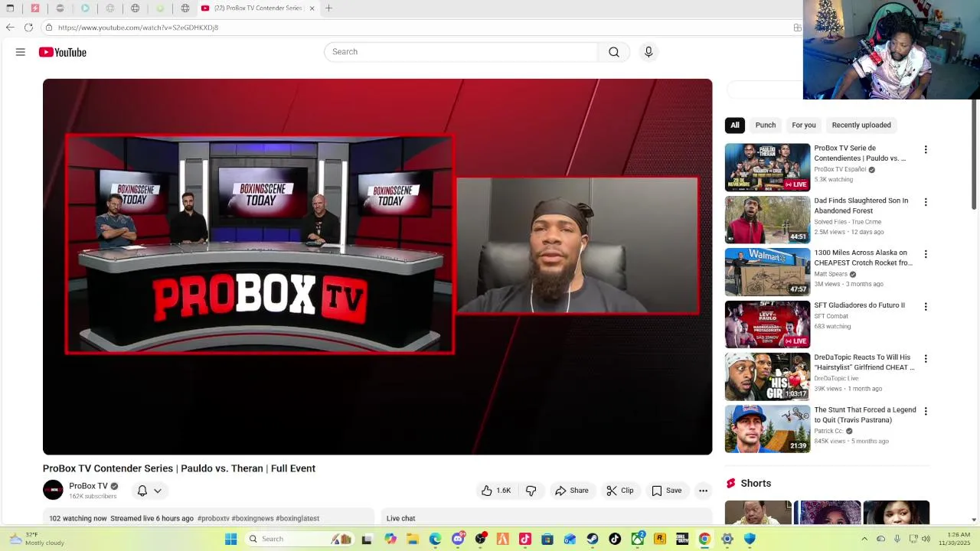Screen dimensions: 980x551
Task: Click the main video player
Action: pos(377,266)
